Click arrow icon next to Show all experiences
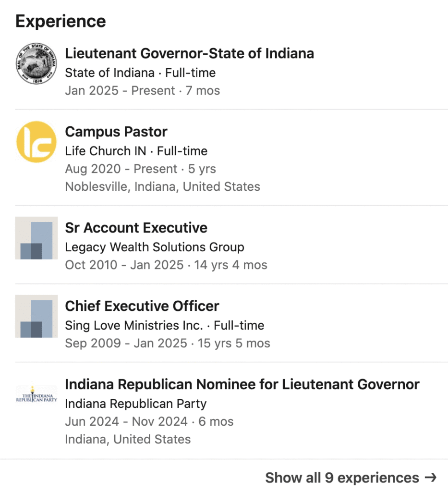The width and height of the screenshot is (448, 492). point(431,477)
